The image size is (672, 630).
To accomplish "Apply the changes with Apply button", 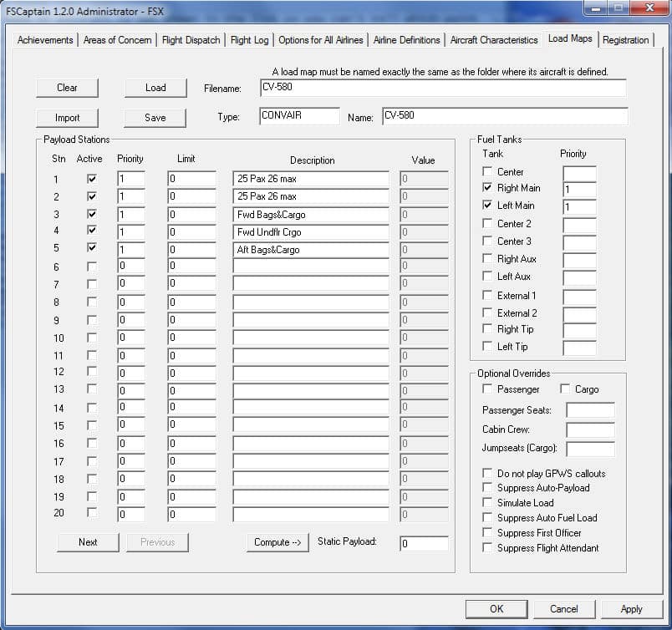I will pyautogui.click(x=631, y=609).
